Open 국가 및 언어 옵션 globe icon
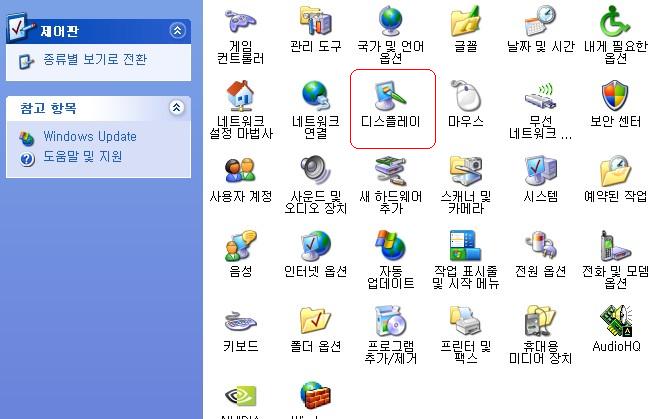This screenshot has height=419, width=660. (x=391, y=21)
